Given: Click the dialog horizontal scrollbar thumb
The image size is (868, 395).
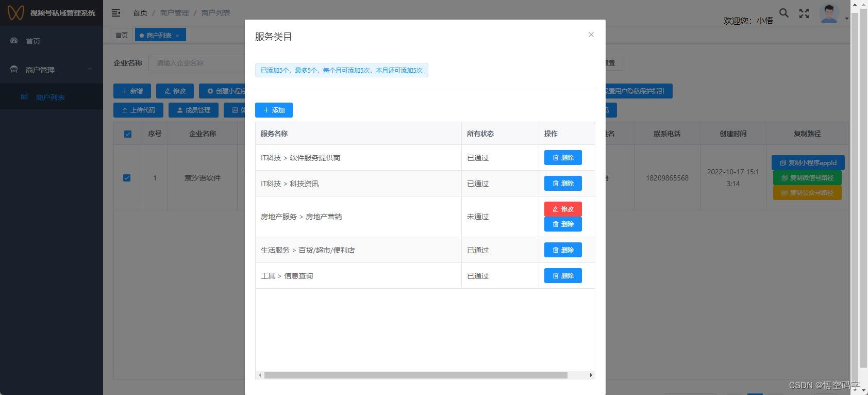Looking at the screenshot, I should tap(415, 375).
